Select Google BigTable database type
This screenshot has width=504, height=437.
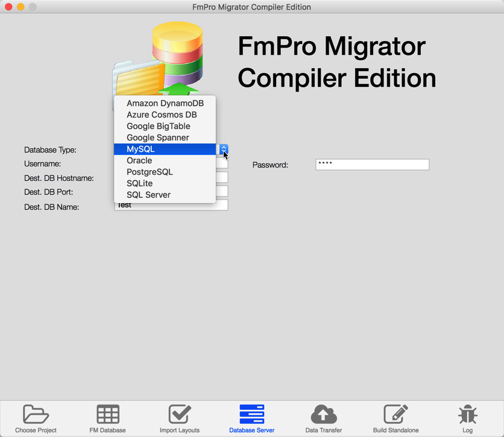point(165,127)
